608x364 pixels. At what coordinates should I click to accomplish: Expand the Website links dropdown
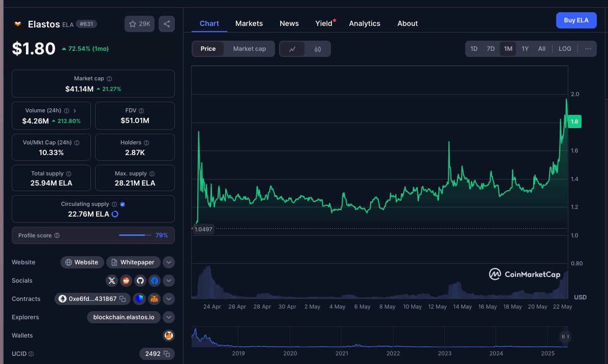169,262
